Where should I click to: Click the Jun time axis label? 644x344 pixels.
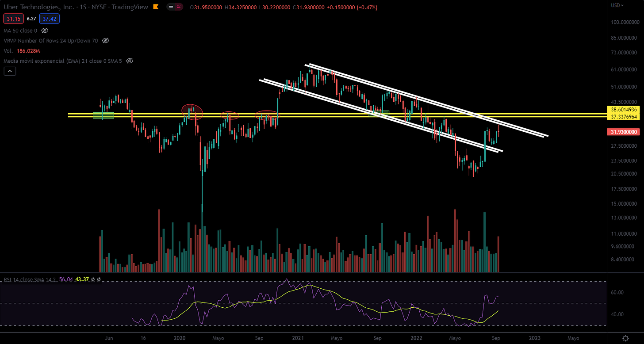pos(109,338)
